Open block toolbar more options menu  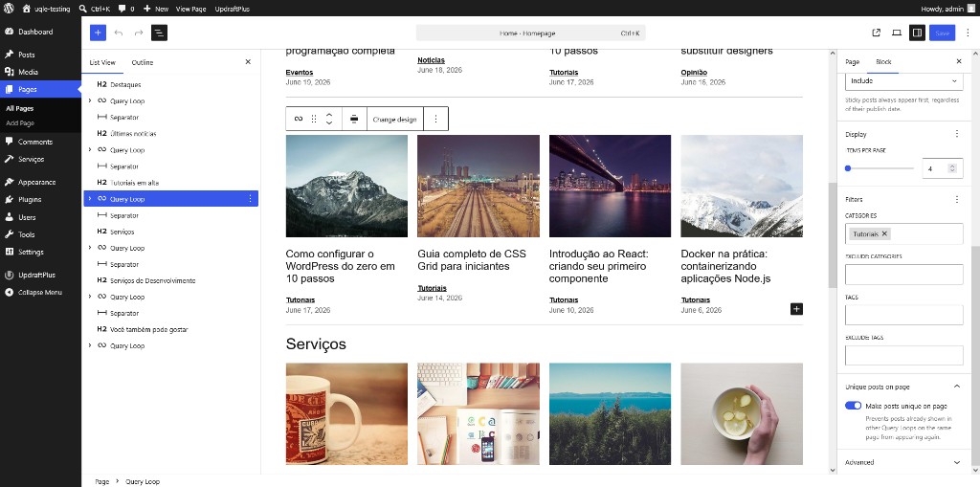point(435,119)
